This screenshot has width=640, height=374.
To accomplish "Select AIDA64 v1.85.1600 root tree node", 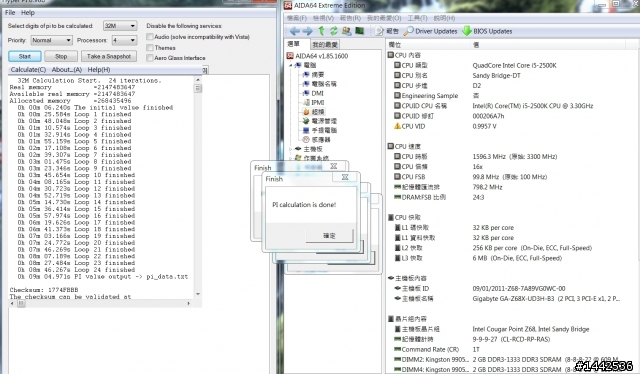I will 317,56.
